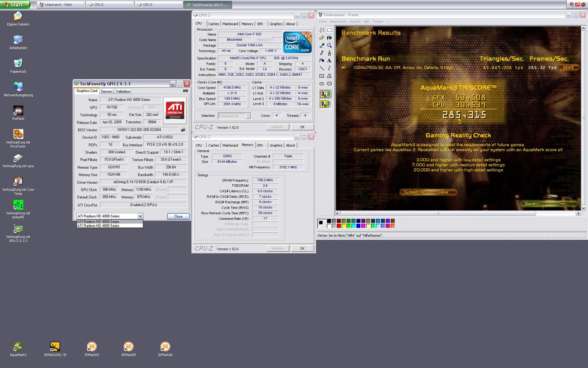
Task: Activate the Magnifier tool in Paint
Action: (329, 45)
